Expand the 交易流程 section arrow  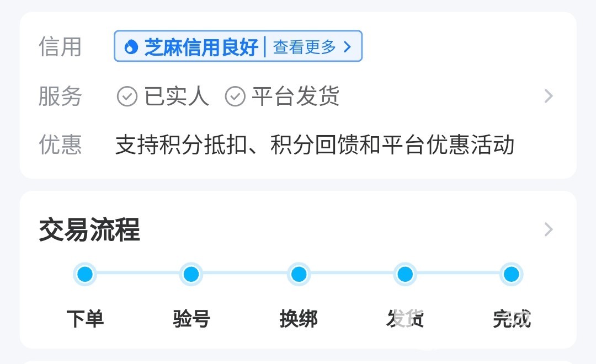[x=548, y=229]
